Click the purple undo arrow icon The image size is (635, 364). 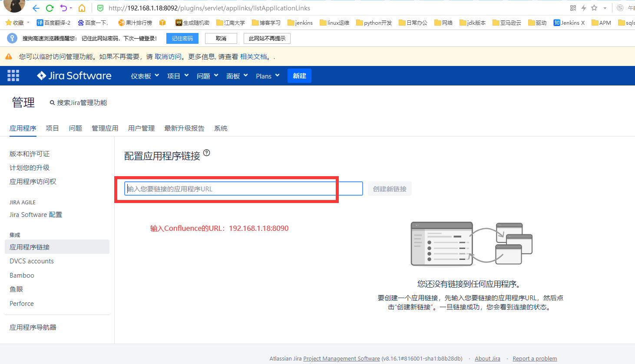pos(63,8)
